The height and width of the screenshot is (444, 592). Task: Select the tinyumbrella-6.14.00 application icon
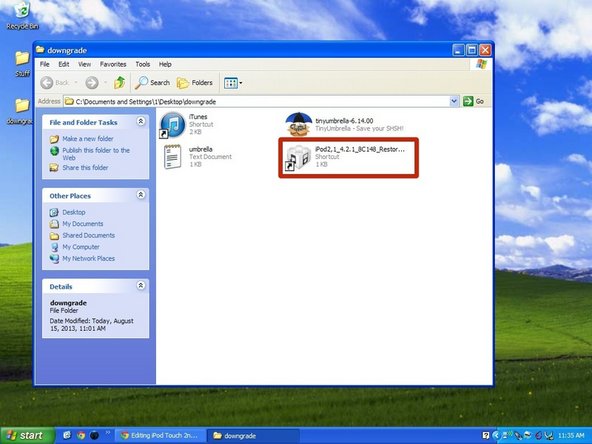299,124
